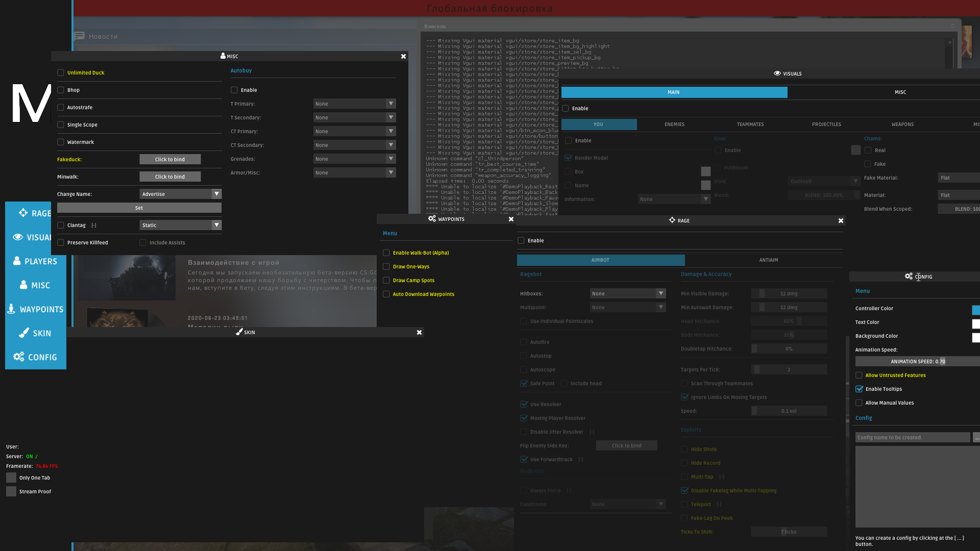980x551 pixels.
Task: Check Allow Untrusted Features
Action: [x=859, y=375]
